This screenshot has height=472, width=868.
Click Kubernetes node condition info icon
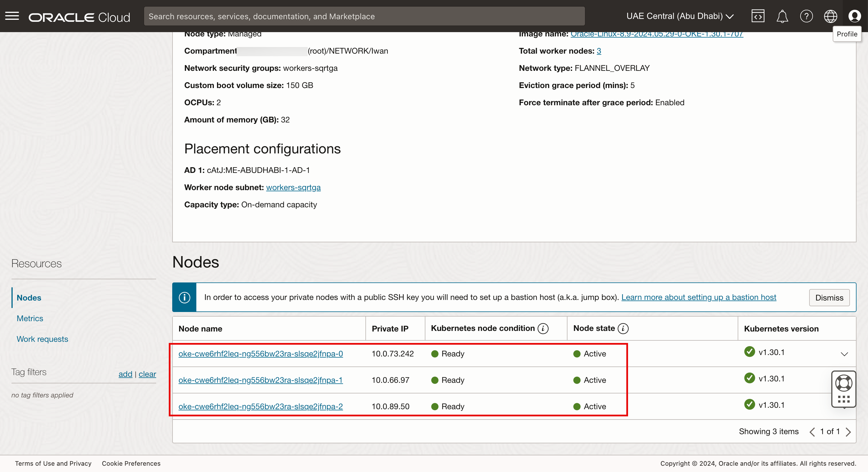coord(543,328)
